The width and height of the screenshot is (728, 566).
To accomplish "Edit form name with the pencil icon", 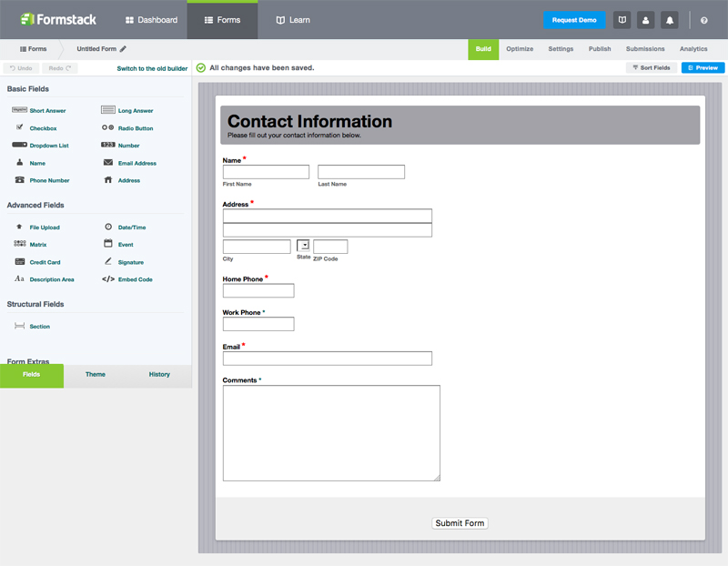I will [x=123, y=49].
